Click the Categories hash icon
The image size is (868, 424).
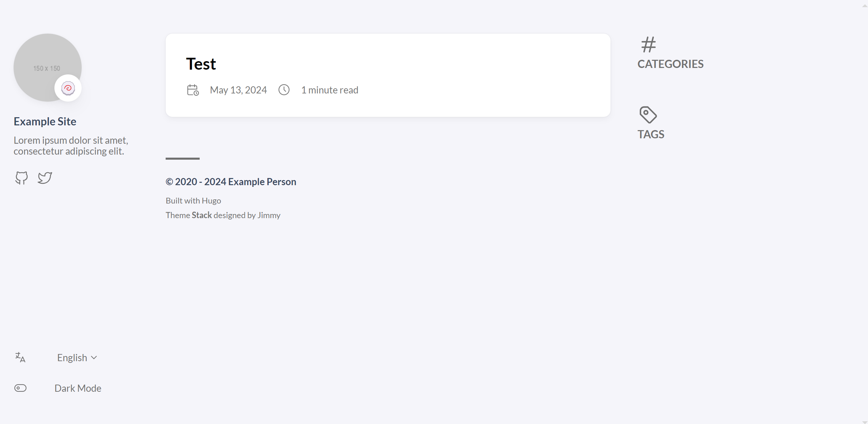pos(648,45)
